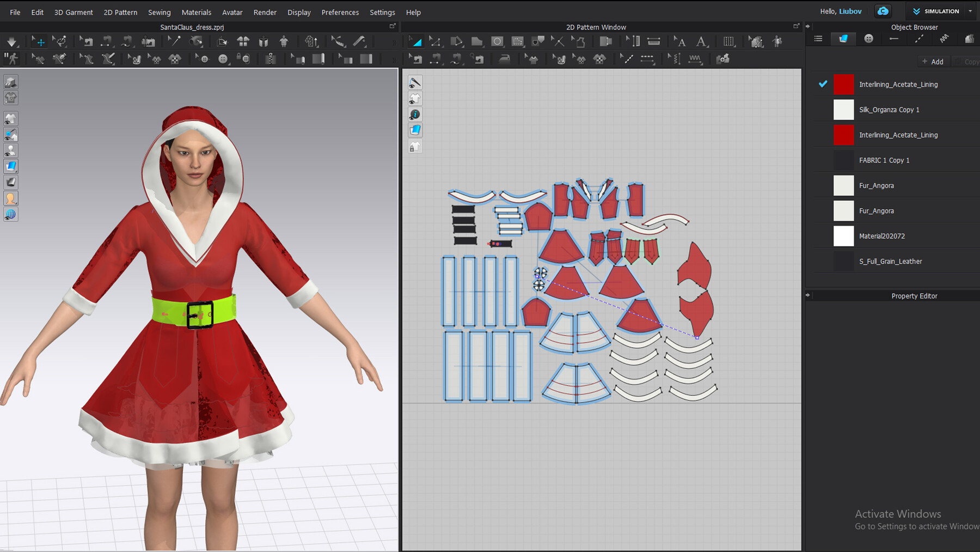Select the Pin tool in the 3D toolbar
The height and width of the screenshot is (552, 980).
[x=175, y=41]
